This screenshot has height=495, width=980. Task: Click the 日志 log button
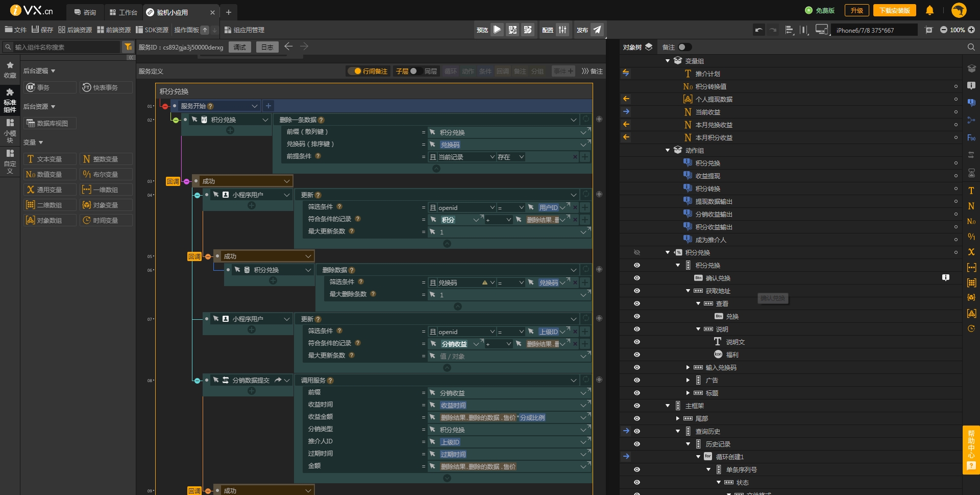point(267,47)
